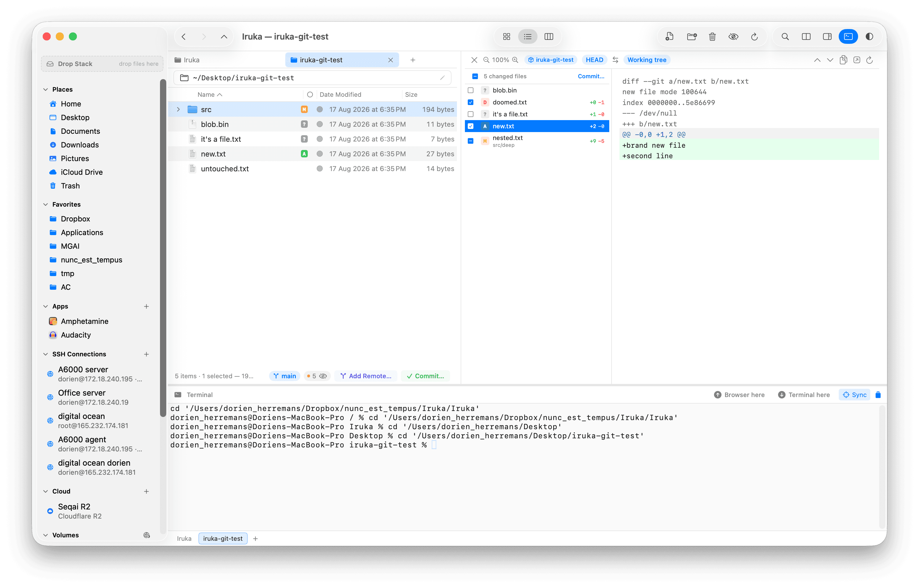
Task: Clear terminal with trash icon
Action: coord(878,395)
